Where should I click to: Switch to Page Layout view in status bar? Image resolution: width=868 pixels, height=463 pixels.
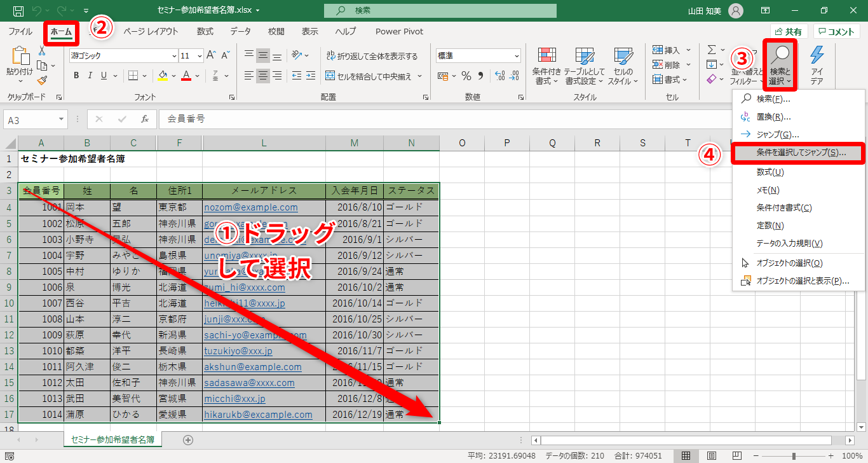[x=712, y=455]
